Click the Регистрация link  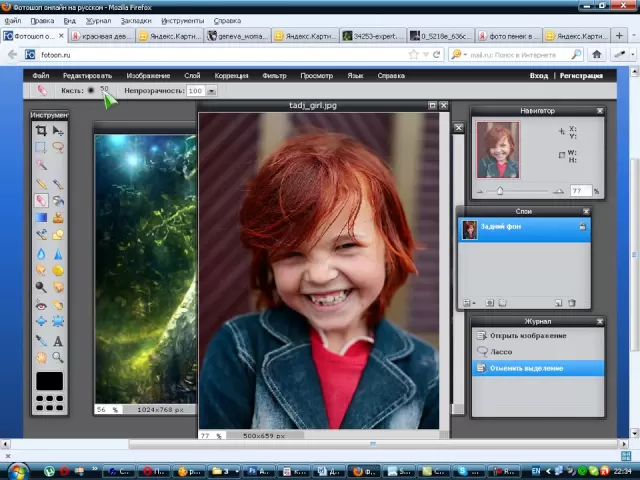pyautogui.click(x=581, y=75)
